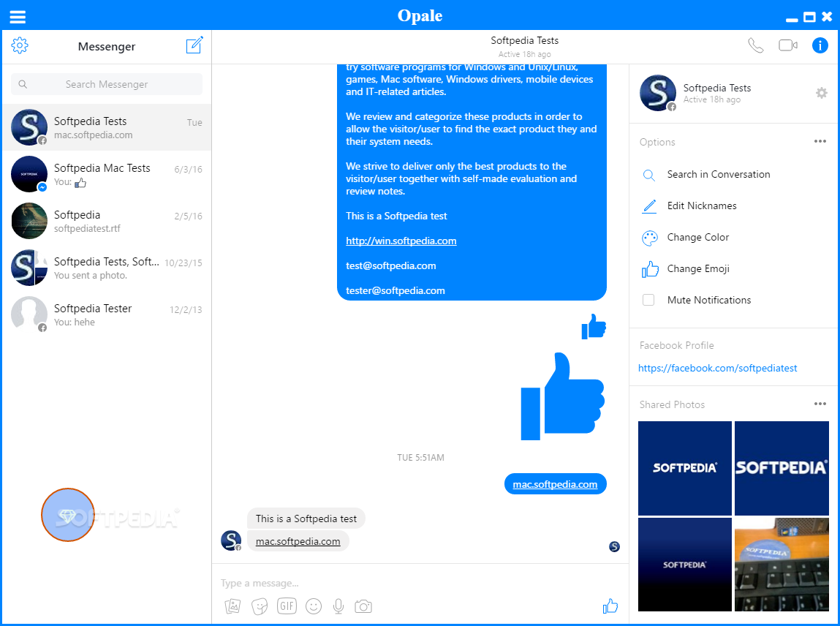Open the emoji picker

[x=314, y=606]
